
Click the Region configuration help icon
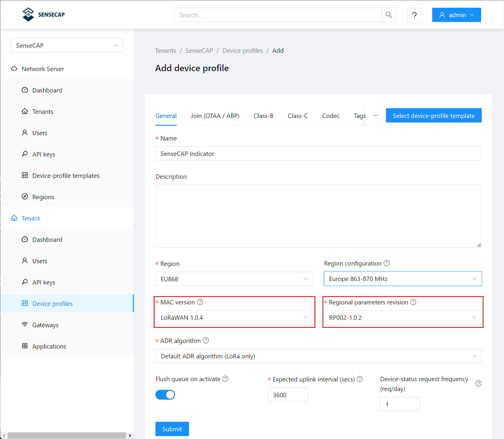387,263
